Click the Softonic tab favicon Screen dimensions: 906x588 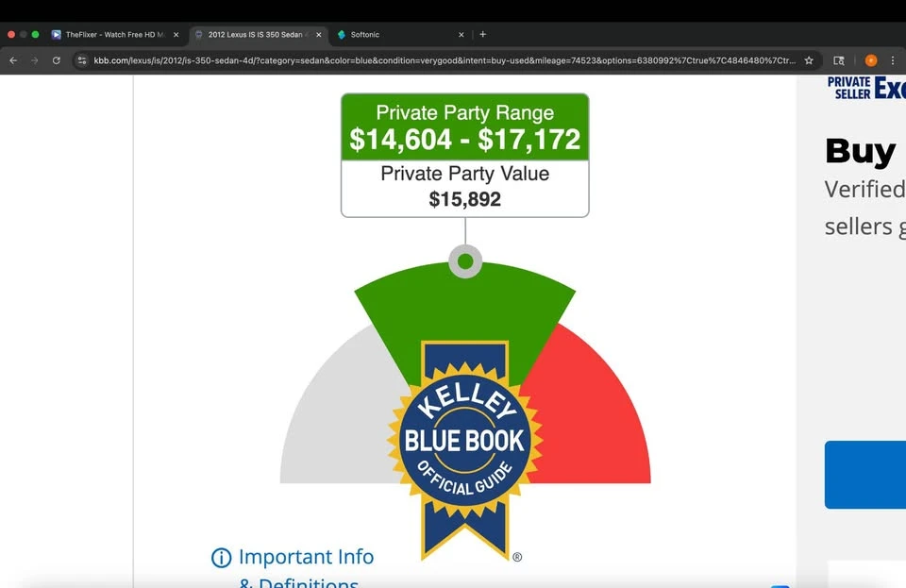pos(342,35)
